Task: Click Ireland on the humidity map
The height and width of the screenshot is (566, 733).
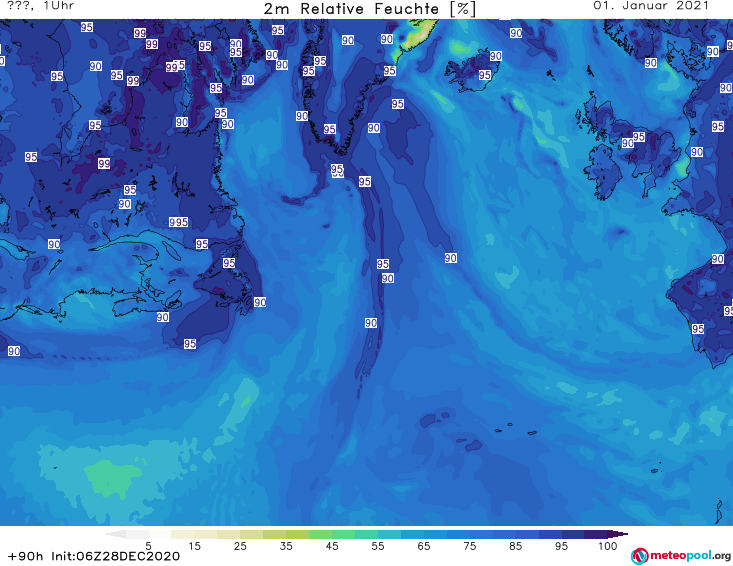Action: 603,172
